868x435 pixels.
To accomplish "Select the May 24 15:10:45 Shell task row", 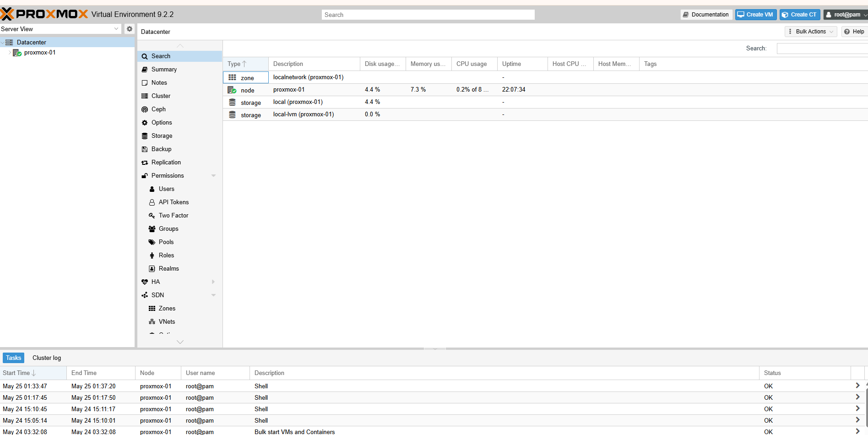I will tap(433, 409).
